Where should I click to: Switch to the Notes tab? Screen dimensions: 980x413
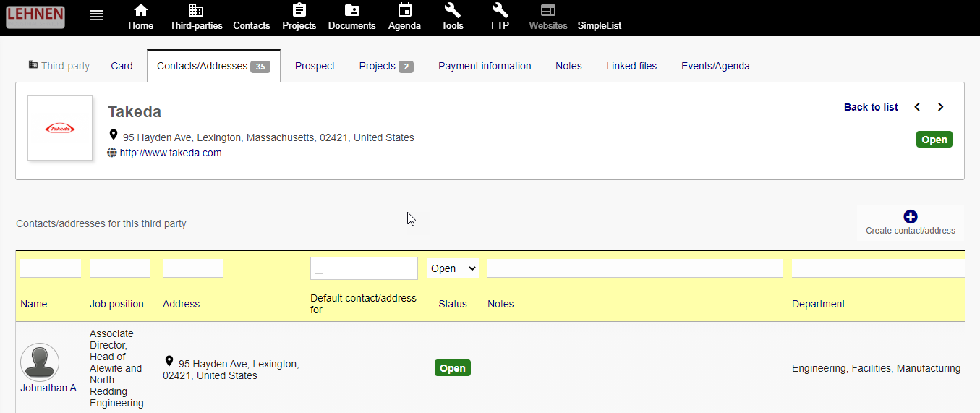click(x=568, y=66)
